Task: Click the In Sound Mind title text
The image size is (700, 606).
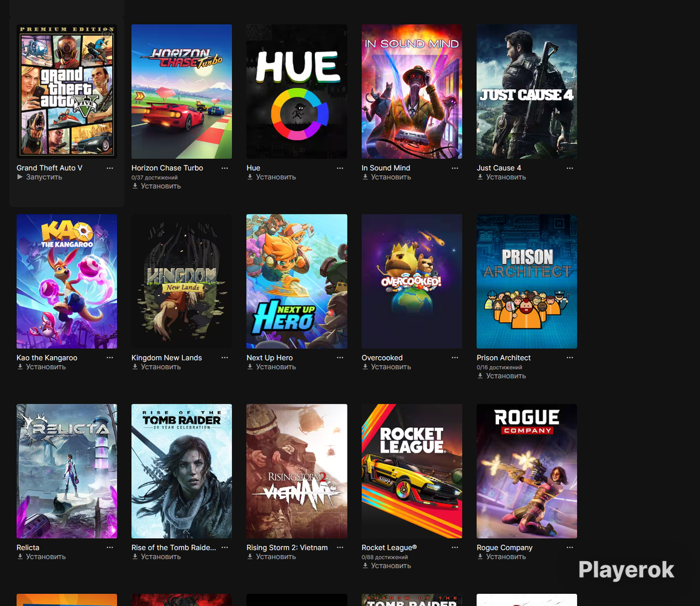Action: coord(386,168)
